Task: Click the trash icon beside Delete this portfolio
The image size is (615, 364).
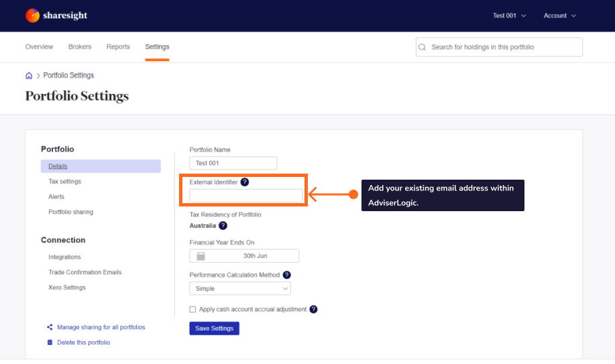Action: click(x=50, y=343)
